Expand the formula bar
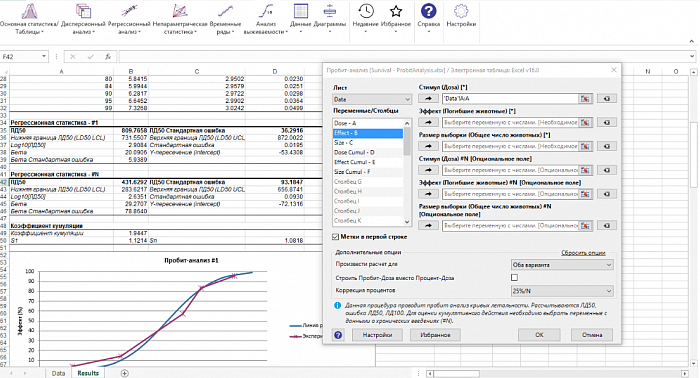Viewport: 700px width, 378px height. [x=692, y=57]
